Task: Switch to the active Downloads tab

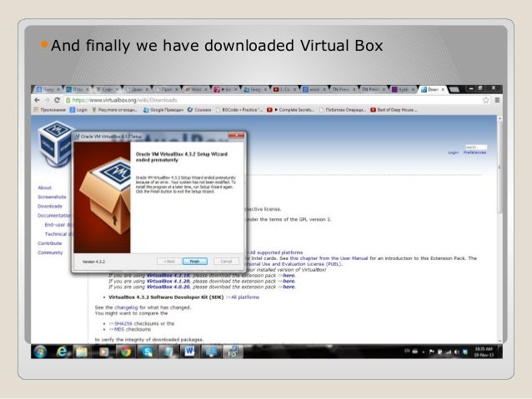Action: tap(433, 89)
